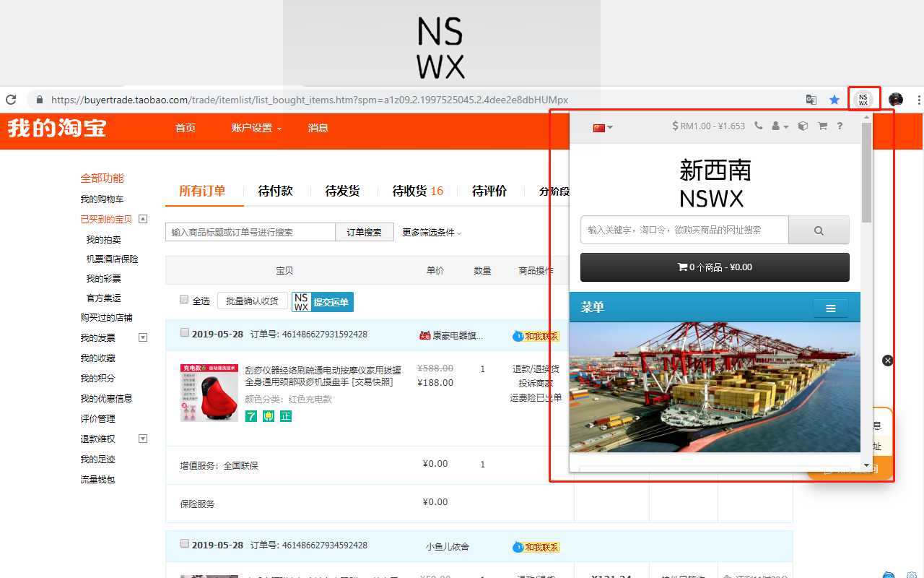Switch to the 待付款 tab

point(275,191)
